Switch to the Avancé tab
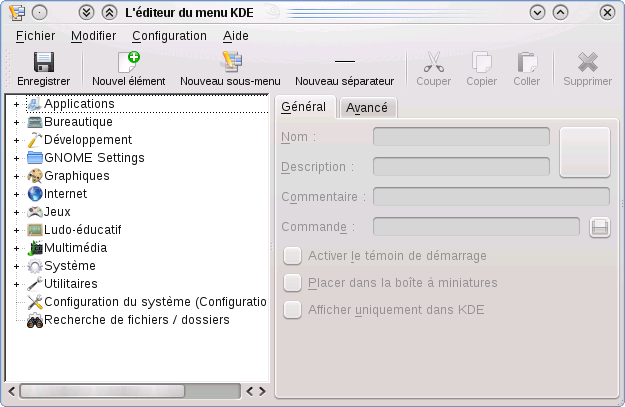 pyautogui.click(x=367, y=108)
